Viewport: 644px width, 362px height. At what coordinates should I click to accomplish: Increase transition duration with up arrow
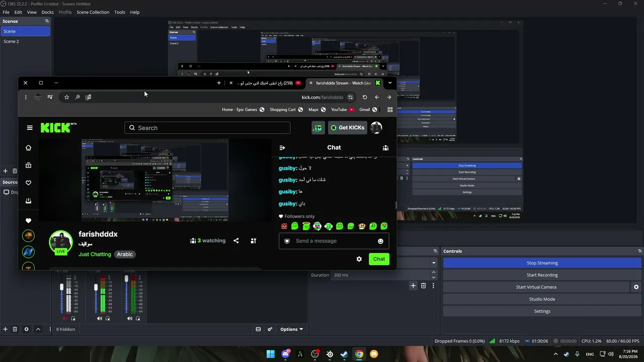(x=434, y=273)
